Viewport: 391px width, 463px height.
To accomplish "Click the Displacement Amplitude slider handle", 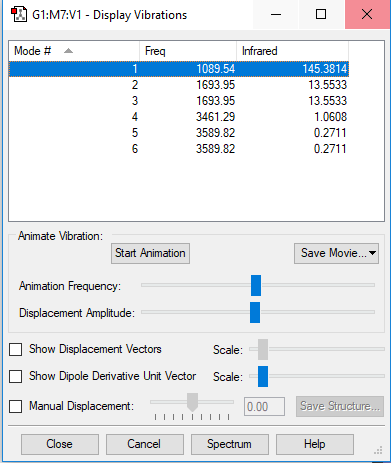I will point(255,312).
